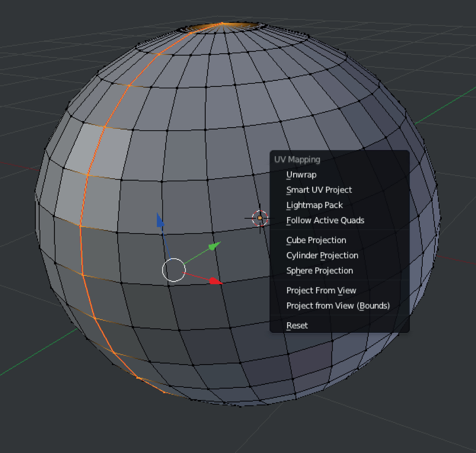This screenshot has height=453, width=476.
Task: Click the green Y-axis gizmo arrow
Action: point(215,246)
